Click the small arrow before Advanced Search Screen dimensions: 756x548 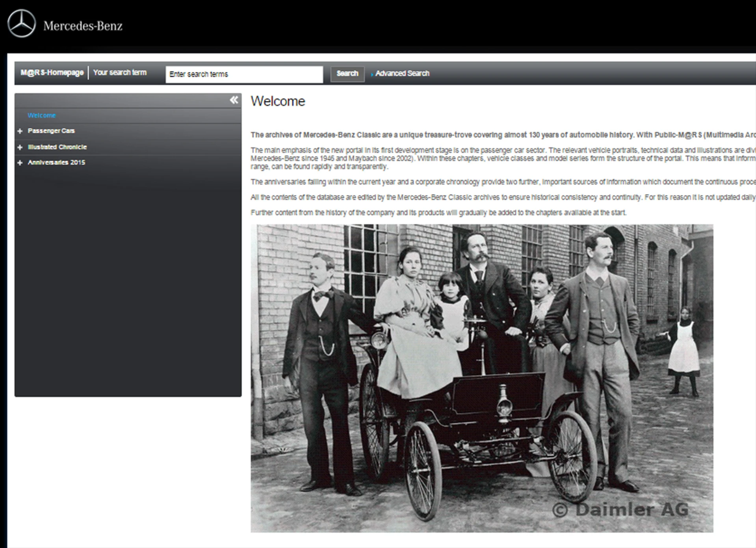click(x=372, y=74)
